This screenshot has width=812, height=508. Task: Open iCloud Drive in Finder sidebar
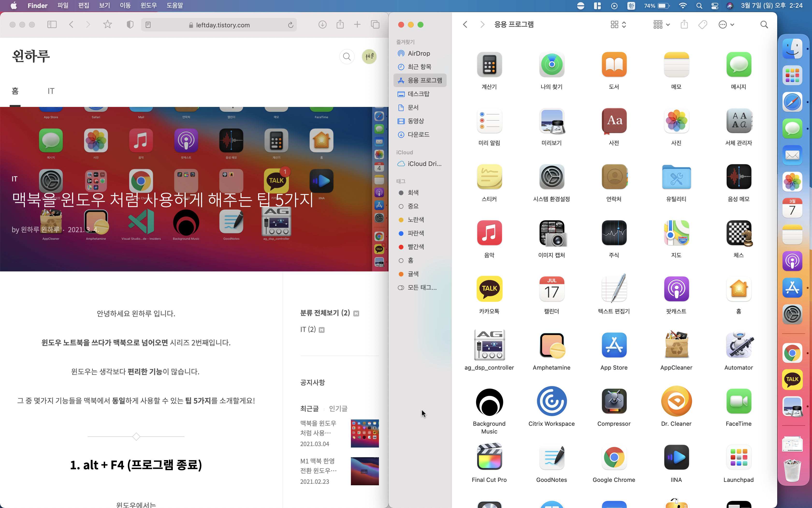(x=420, y=164)
